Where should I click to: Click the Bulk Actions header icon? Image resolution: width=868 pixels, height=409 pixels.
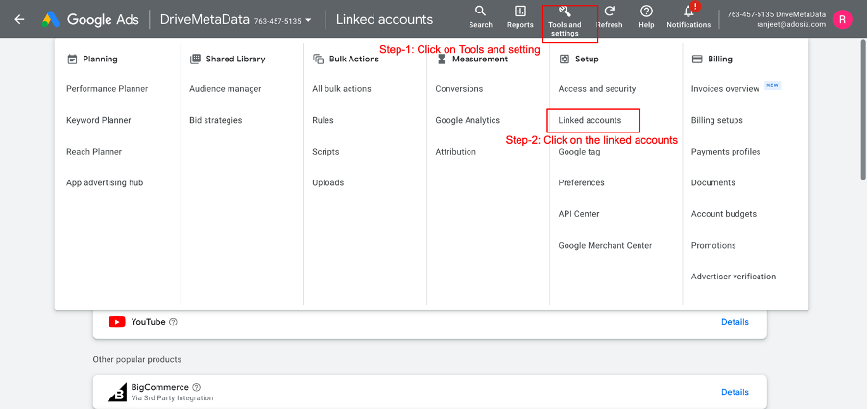coord(318,59)
